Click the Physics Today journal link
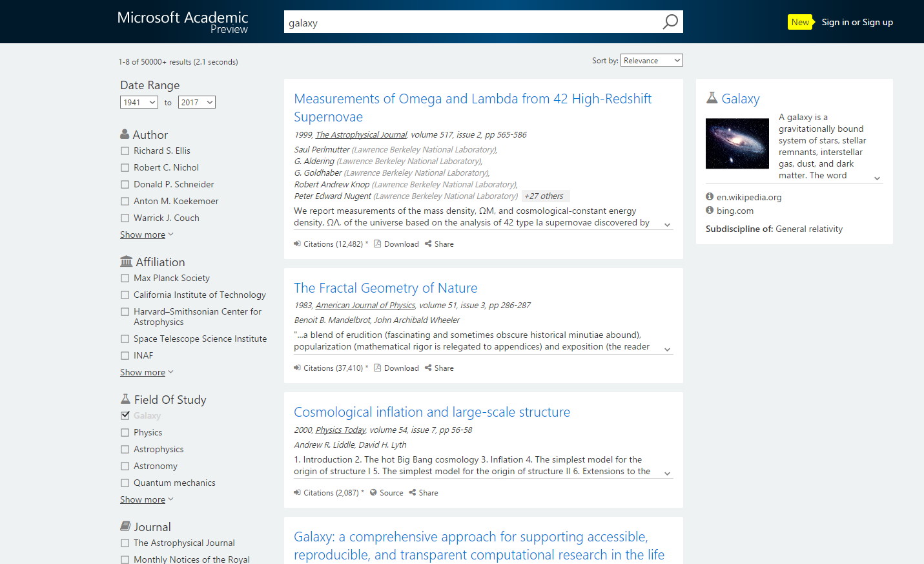 click(x=341, y=430)
